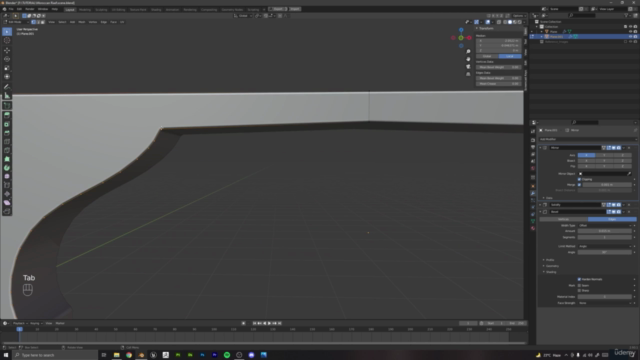Activate the Extrude Region tool
Image resolution: width=640 pixels, height=360 pixels.
[x=7, y=116]
